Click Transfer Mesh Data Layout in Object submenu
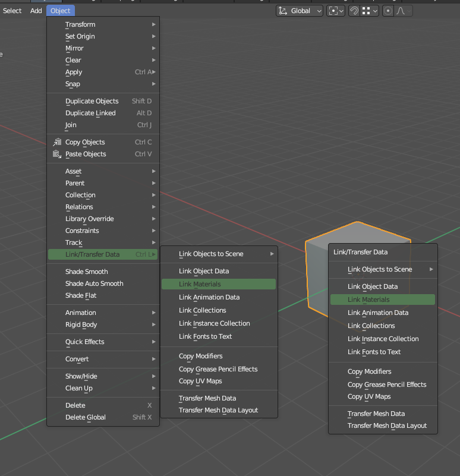460x476 pixels. coord(219,410)
